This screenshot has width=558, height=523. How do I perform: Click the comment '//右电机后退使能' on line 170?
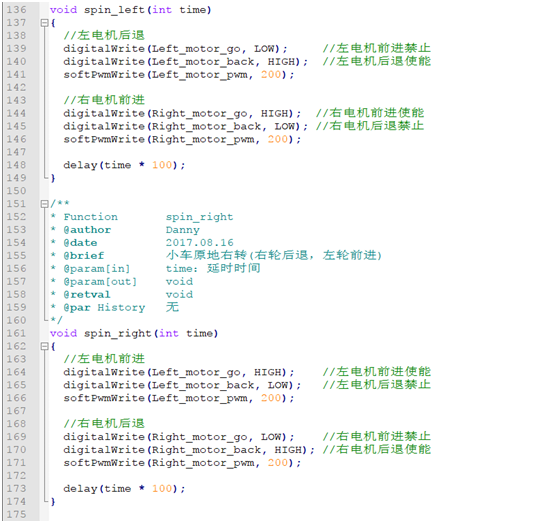377,450
